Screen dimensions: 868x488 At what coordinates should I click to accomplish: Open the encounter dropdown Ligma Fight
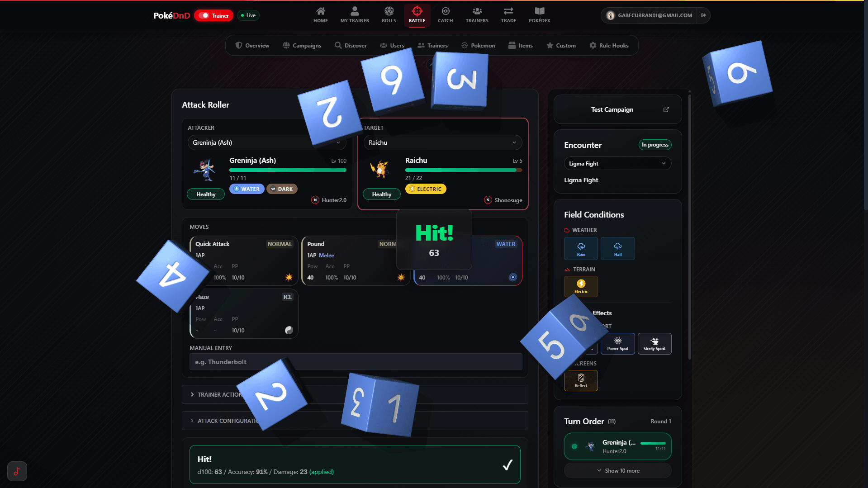click(x=617, y=163)
